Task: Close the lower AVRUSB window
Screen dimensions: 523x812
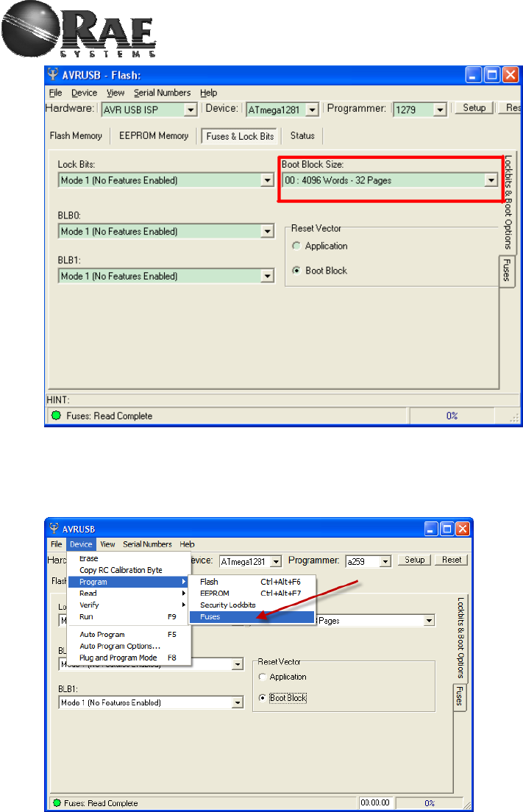Action: 462,529
